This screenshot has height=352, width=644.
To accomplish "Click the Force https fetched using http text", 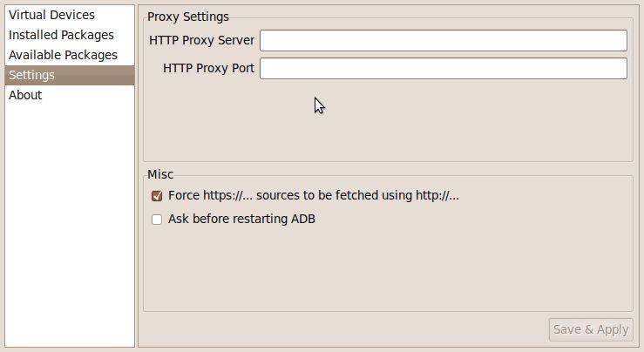I will [314, 195].
